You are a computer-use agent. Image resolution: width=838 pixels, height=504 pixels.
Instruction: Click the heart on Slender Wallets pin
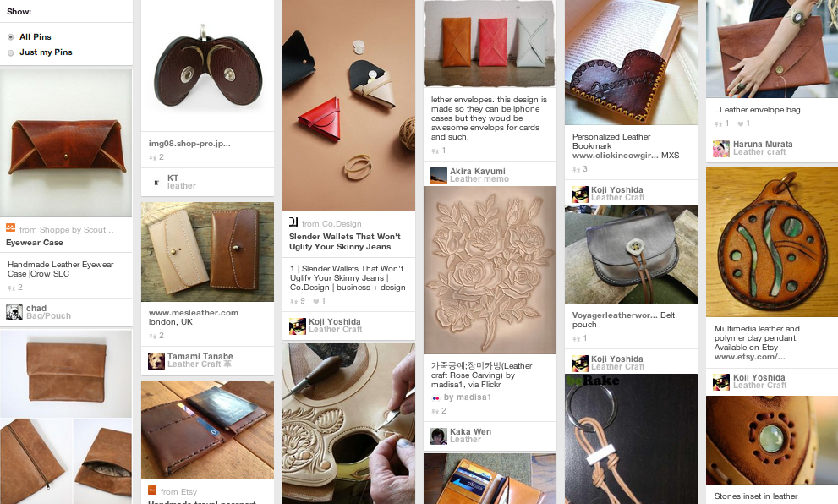pyautogui.click(x=315, y=301)
